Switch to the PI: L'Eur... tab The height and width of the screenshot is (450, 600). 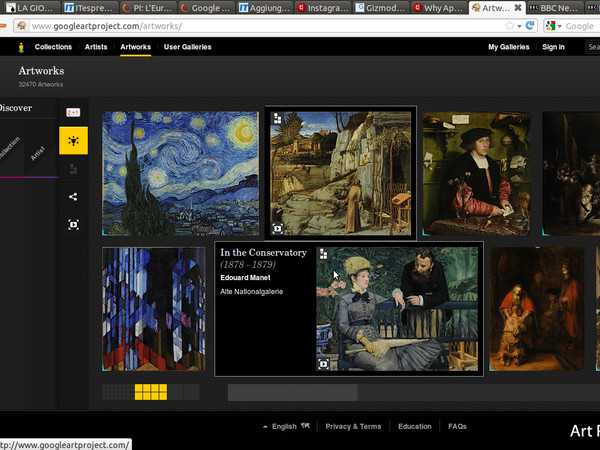click(x=147, y=8)
